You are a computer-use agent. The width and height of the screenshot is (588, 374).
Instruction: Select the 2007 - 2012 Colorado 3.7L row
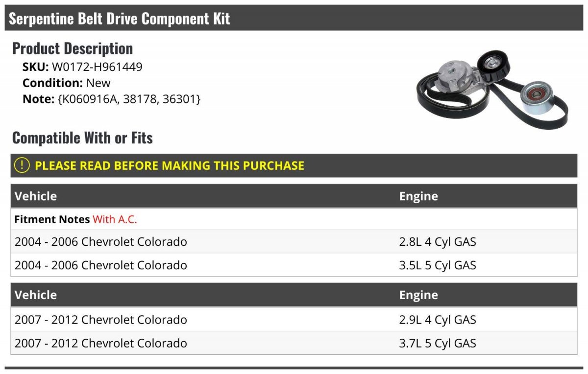point(294,343)
